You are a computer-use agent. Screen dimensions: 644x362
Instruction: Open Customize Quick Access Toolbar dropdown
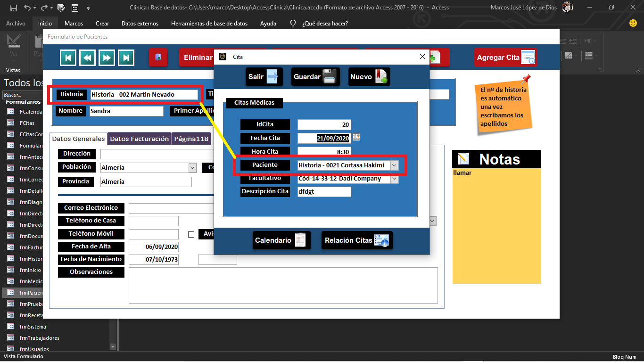coord(88,8)
